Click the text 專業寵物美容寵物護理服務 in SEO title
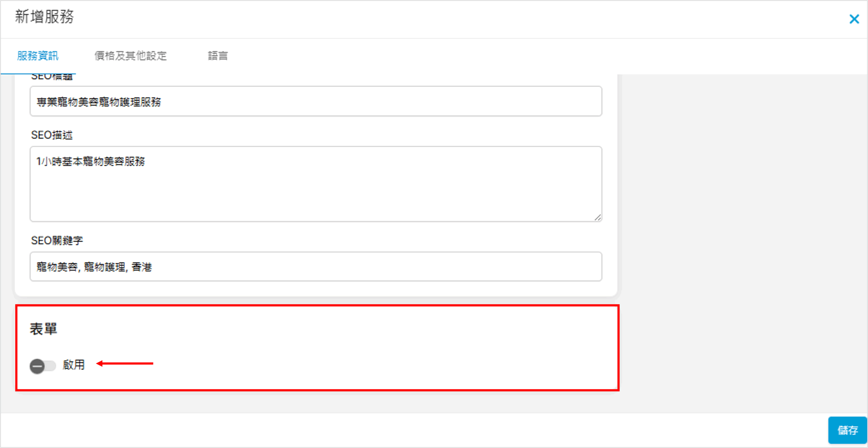This screenshot has height=448, width=868. coord(99,102)
